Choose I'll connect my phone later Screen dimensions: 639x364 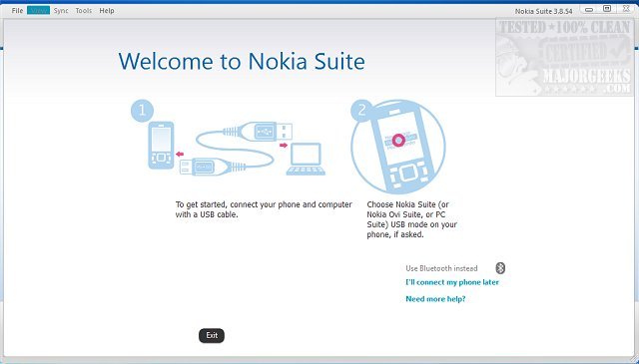tap(452, 282)
